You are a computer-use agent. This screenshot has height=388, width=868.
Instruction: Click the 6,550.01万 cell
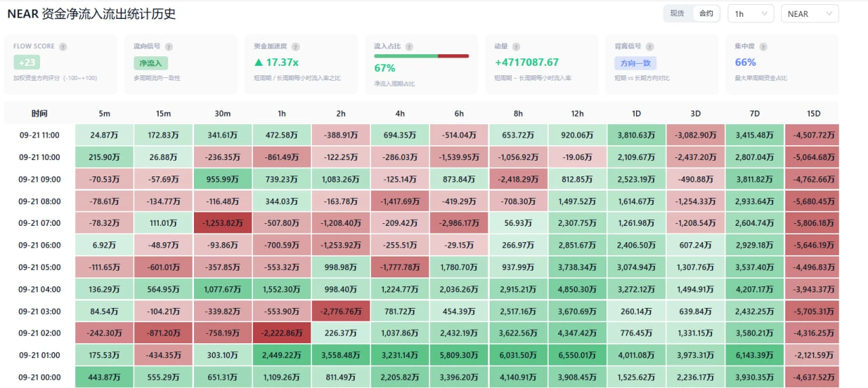coord(578,355)
